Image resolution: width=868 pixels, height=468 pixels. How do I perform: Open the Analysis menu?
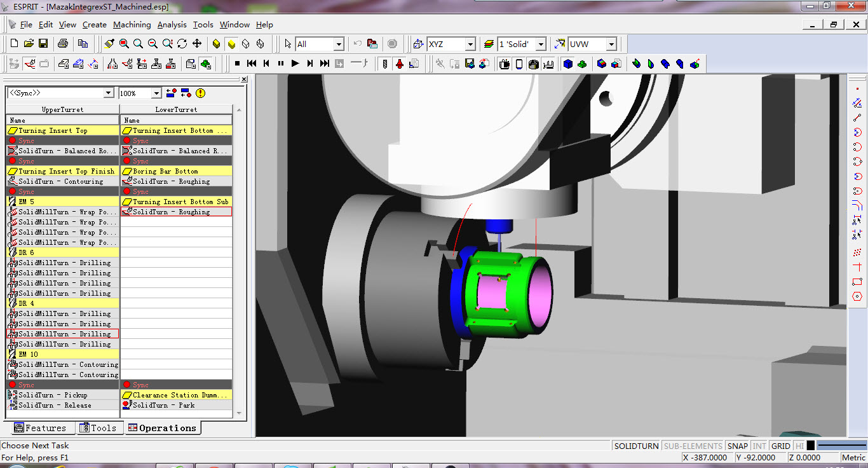(x=172, y=24)
